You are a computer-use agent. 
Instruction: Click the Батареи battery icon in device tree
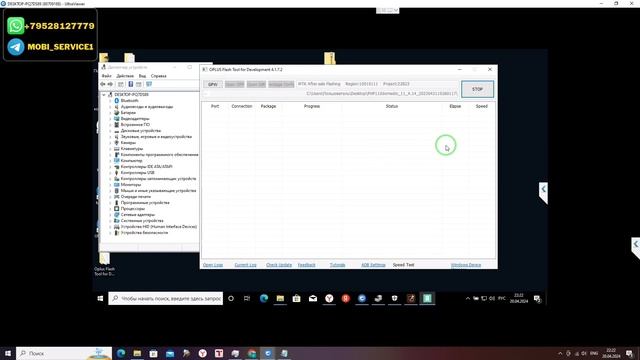(116, 113)
